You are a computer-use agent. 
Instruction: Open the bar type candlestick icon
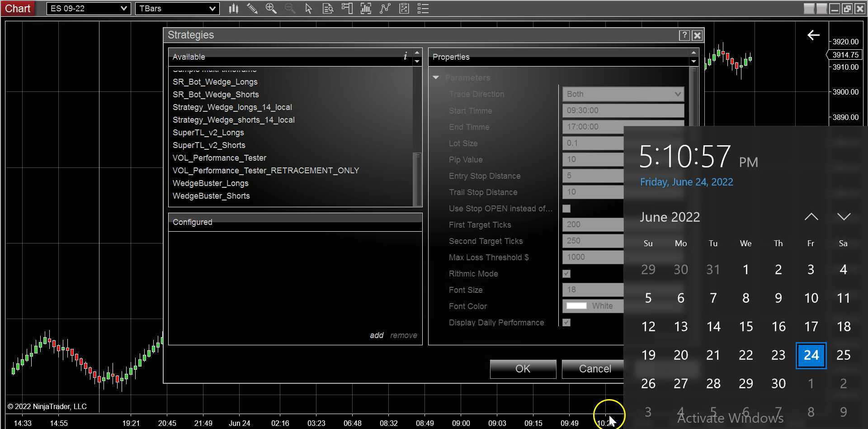point(233,9)
